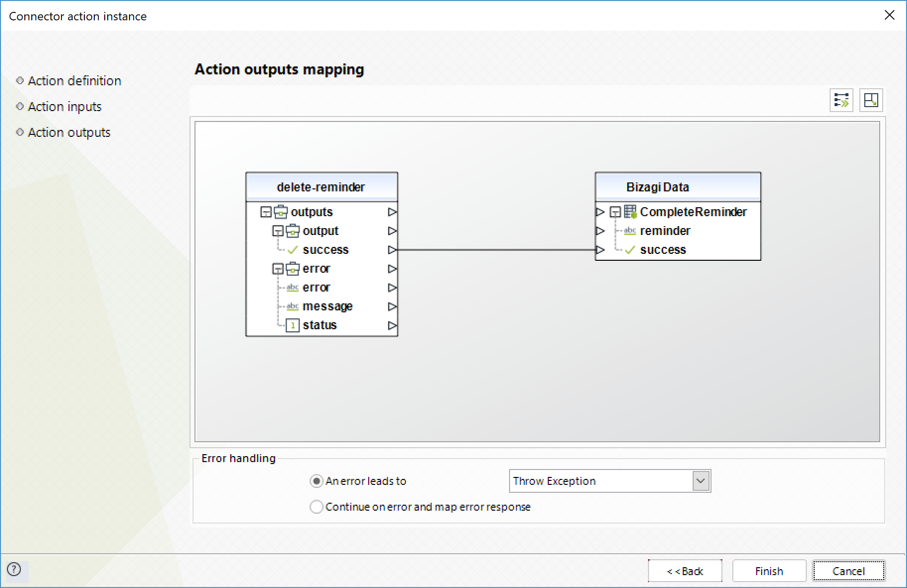Select 'An error leads to' radio option

point(316,481)
